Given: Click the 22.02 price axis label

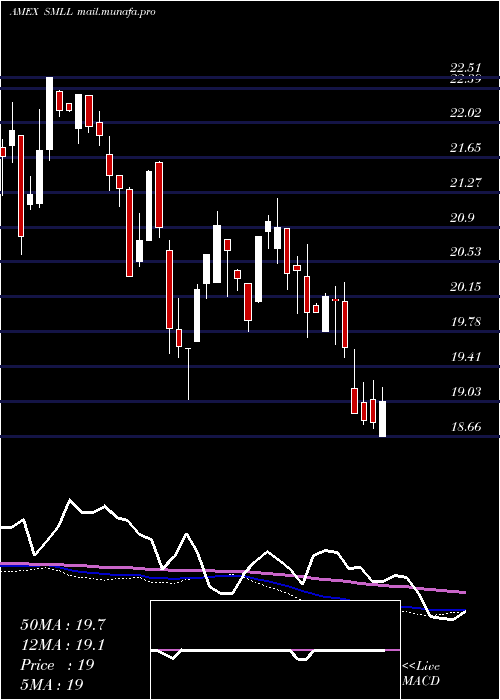Looking at the screenshot, I should coord(465,113).
